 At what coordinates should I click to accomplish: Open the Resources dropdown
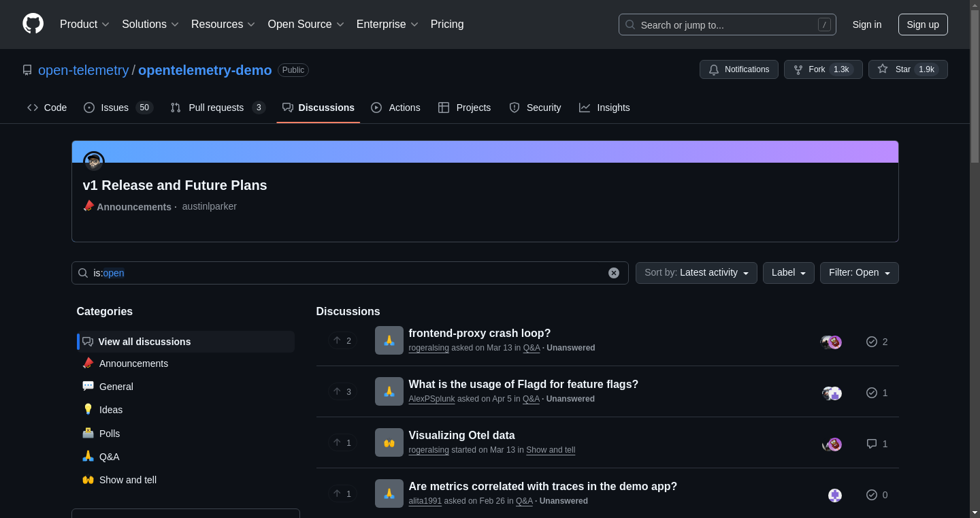(x=223, y=25)
